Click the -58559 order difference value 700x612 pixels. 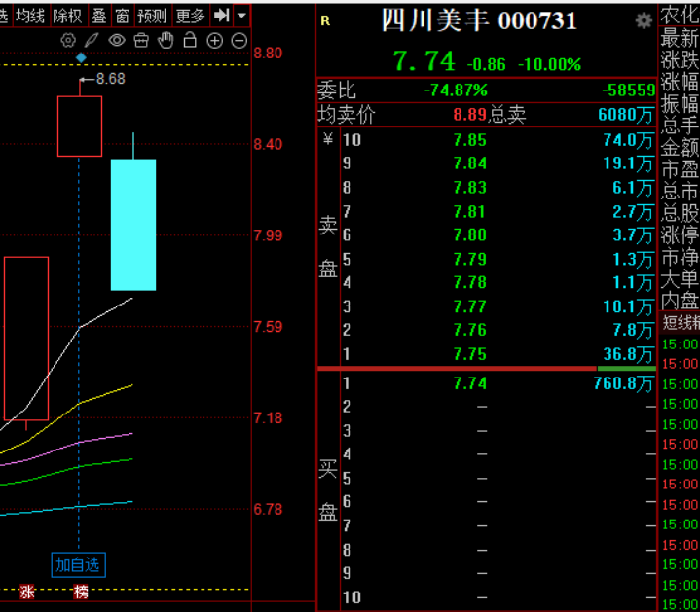click(629, 90)
